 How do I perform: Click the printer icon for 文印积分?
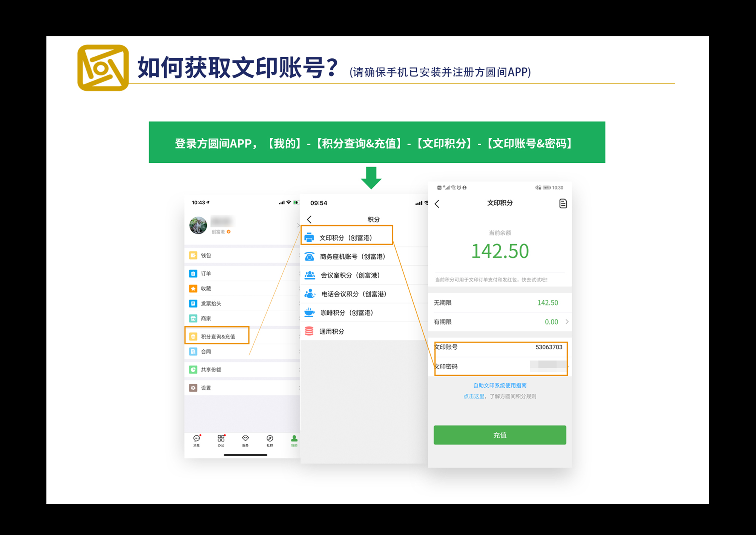(309, 237)
